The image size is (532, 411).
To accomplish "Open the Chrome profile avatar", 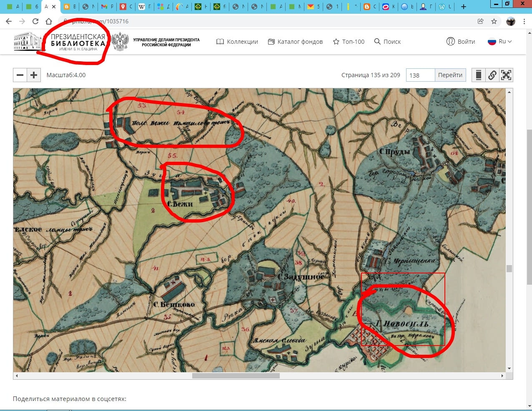I will click(x=511, y=21).
